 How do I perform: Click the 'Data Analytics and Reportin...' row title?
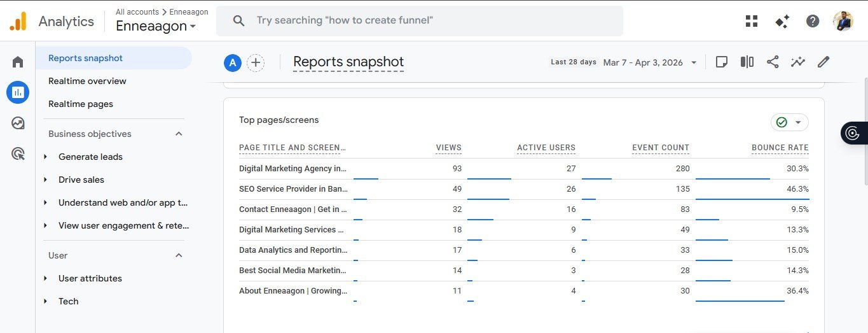(x=293, y=250)
